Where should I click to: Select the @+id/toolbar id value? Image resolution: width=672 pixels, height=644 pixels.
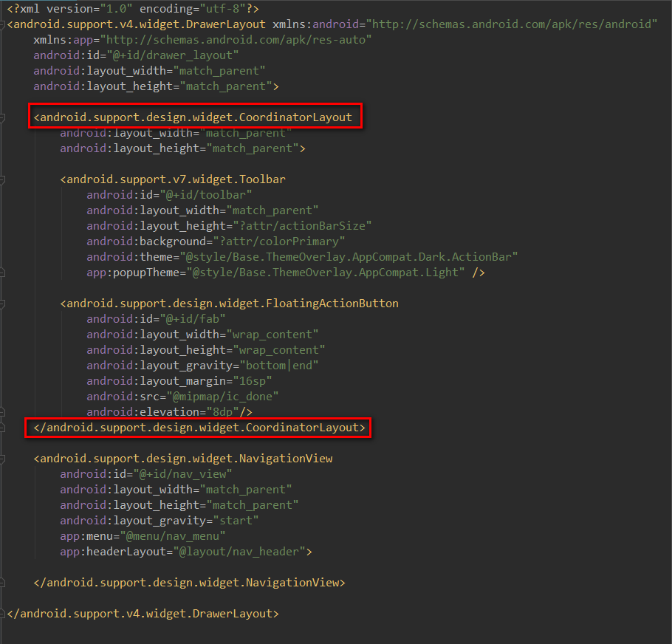[206, 195]
